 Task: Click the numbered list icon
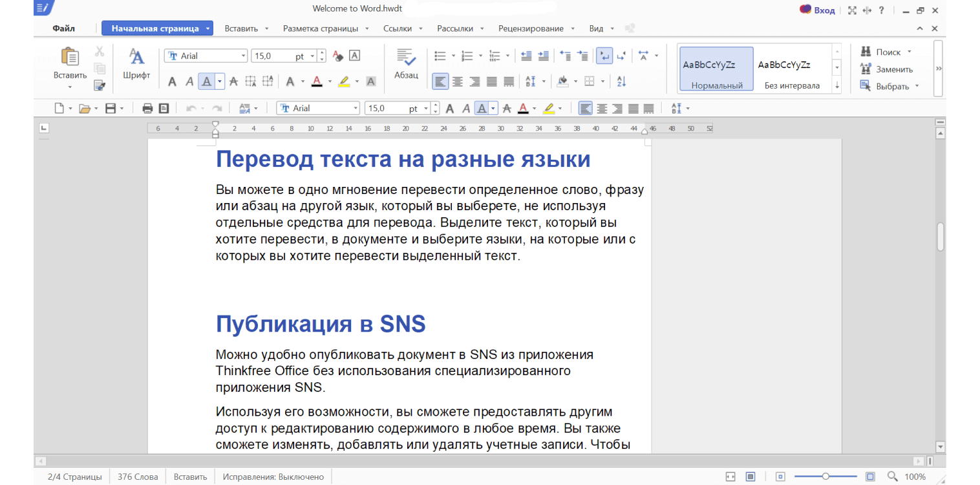point(467,56)
